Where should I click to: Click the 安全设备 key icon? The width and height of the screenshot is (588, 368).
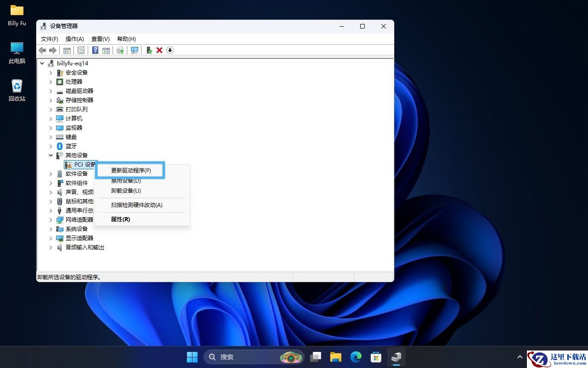coord(60,72)
